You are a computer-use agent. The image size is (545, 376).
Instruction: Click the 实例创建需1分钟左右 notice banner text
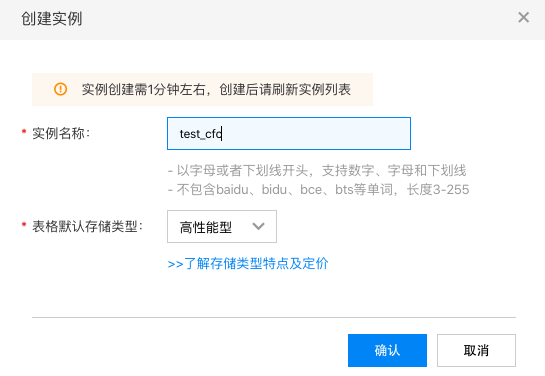click(x=216, y=90)
